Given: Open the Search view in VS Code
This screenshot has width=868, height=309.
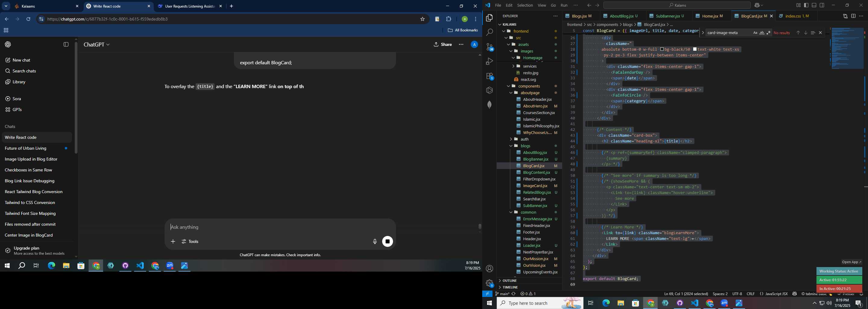Looking at the screenshot, I should click(x=489, y=32).
